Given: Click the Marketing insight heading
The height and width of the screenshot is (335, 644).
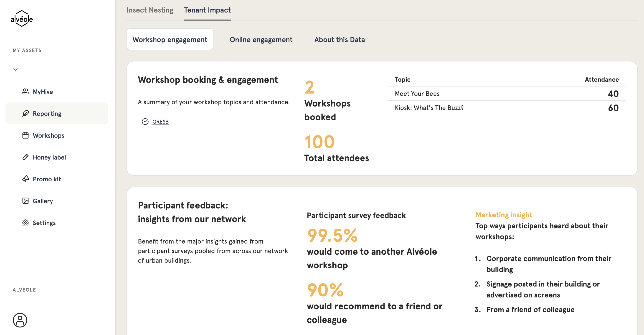Looking at the screenshot, I should [x=504, y=215].
